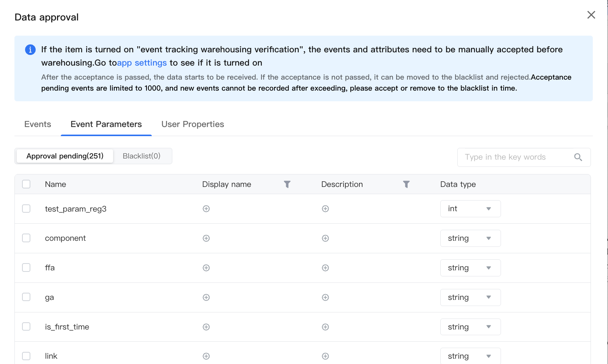
Task: Switch to the User Properties tab
Action: (193, 124)
